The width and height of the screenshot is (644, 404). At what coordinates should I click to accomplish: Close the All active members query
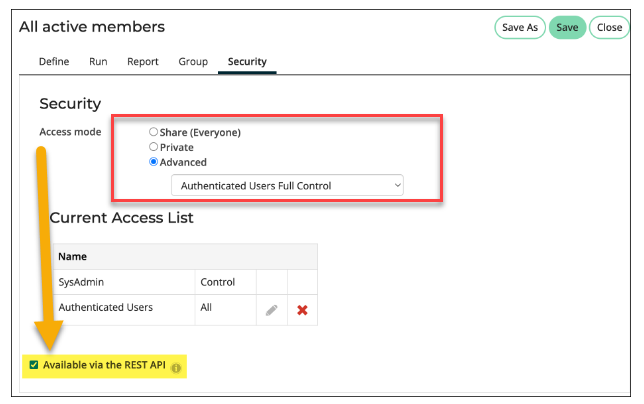coord(609,27)
